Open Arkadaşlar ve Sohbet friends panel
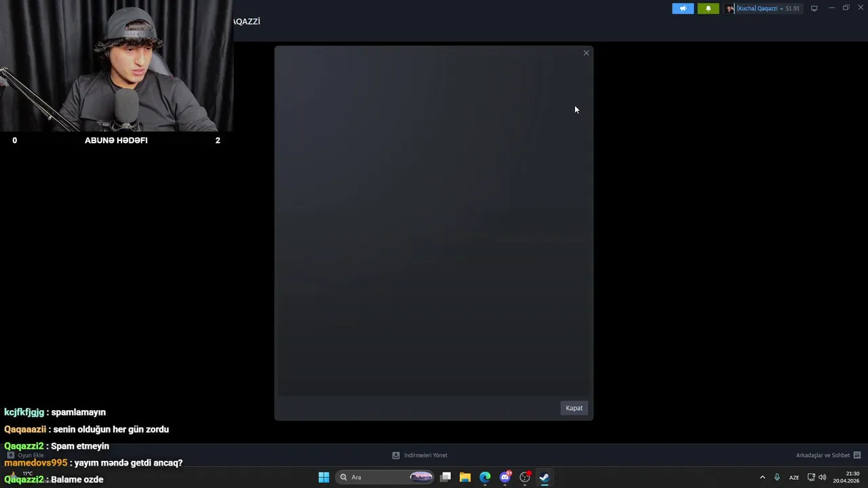The width and height of the screenshot is (868, 488). point(823,455)
